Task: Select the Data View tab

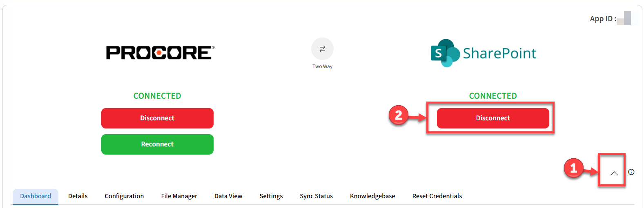Action: tap(228, 196)
